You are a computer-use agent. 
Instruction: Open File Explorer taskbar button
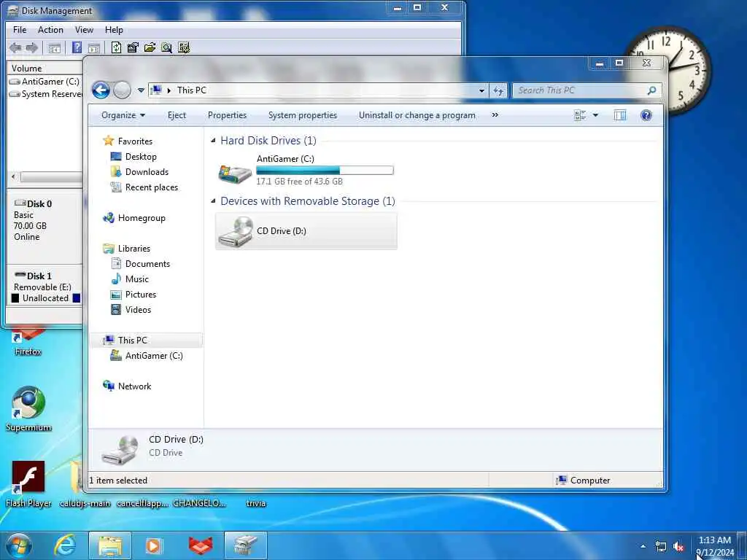[x=110, y=545]
